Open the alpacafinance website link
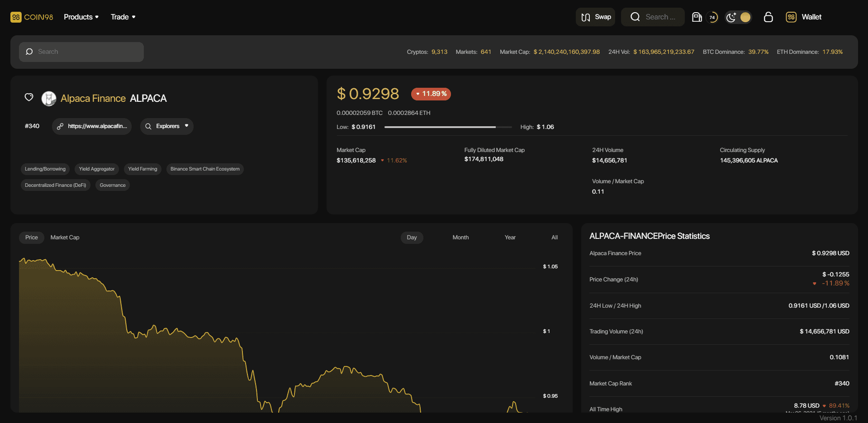The width and height of the screenshot is (868, 423). 92,126
